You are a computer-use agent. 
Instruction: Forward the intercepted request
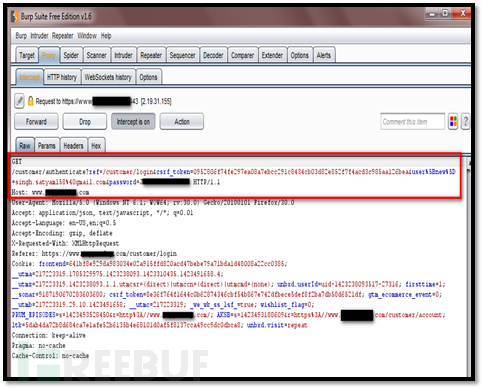(x=36, y=122)
